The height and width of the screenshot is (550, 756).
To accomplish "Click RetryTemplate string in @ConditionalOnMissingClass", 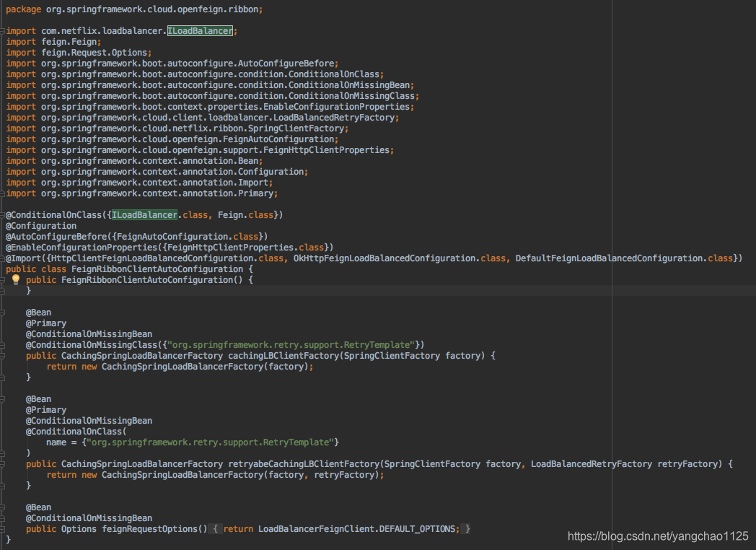I will [x=291, y=345].
